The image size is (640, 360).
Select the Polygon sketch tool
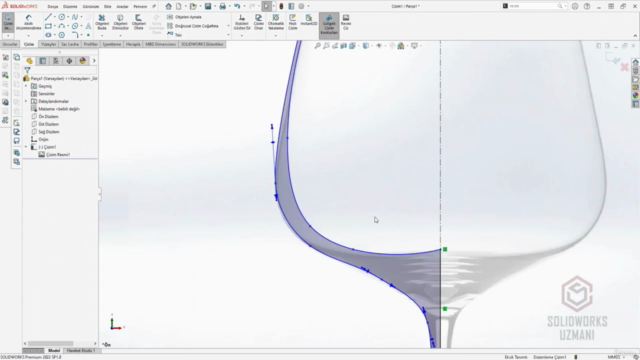click(x=62, y=35)
